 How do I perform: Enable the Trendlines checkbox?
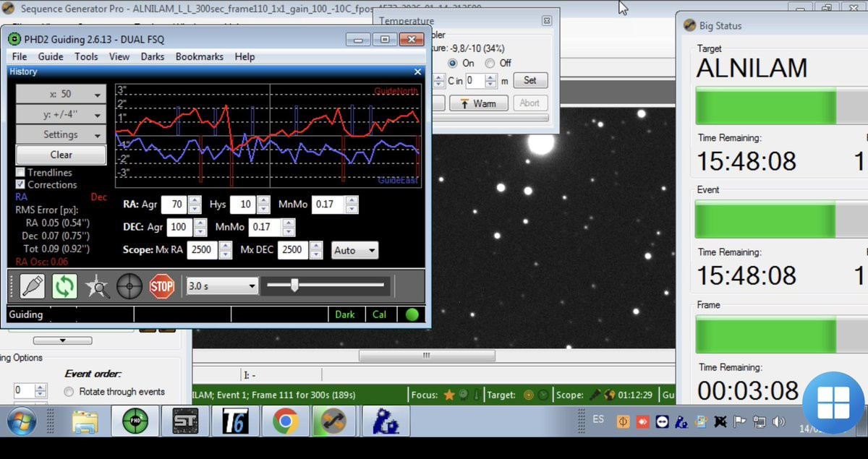point(21,173)
